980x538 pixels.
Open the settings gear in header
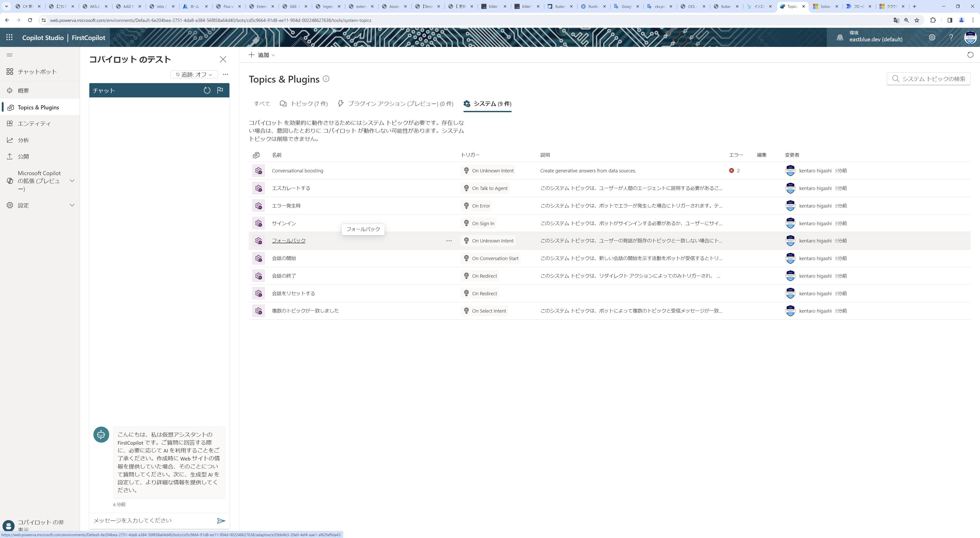tap(932, 37)
